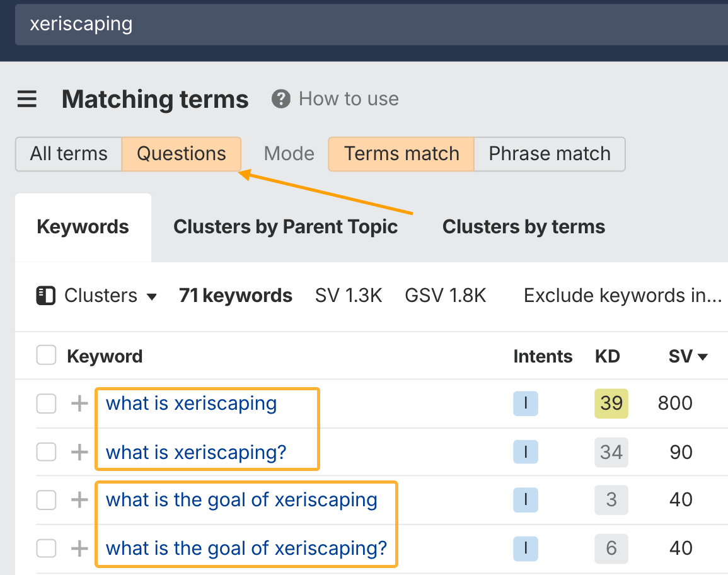Open the Clusters by terms tab
The width and height of the screenshot is (728, 575).
coord(523,226)
